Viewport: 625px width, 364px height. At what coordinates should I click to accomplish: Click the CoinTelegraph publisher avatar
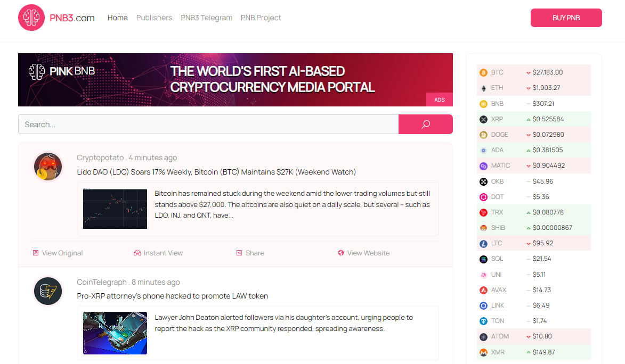point(48,291)
